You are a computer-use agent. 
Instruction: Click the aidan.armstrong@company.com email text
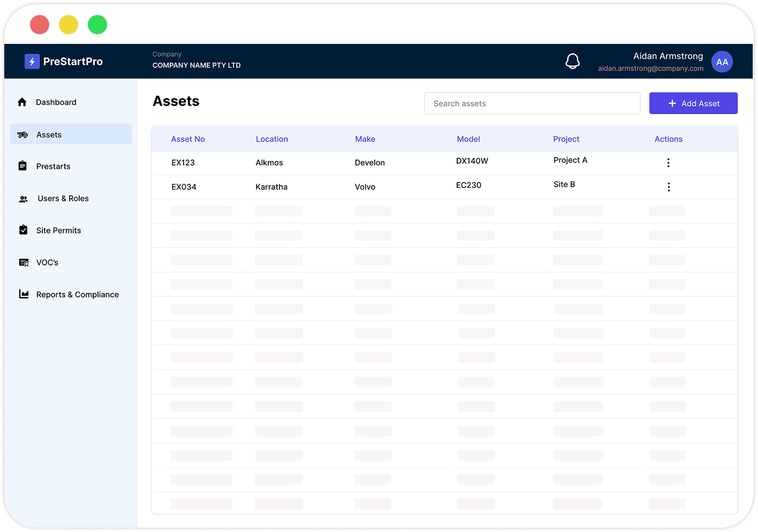[x=650, y=69]
